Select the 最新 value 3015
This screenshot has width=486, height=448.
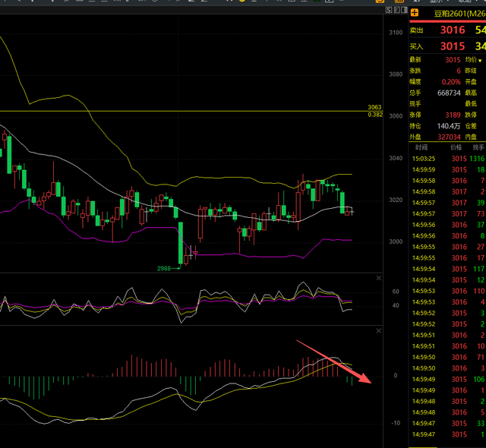(453, 60)
